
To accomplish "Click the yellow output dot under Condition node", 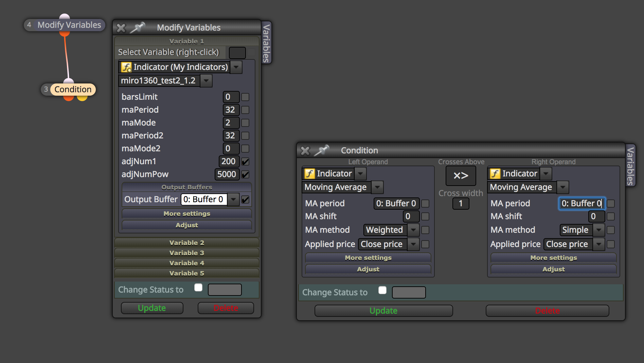I will (x=82, y=98).
